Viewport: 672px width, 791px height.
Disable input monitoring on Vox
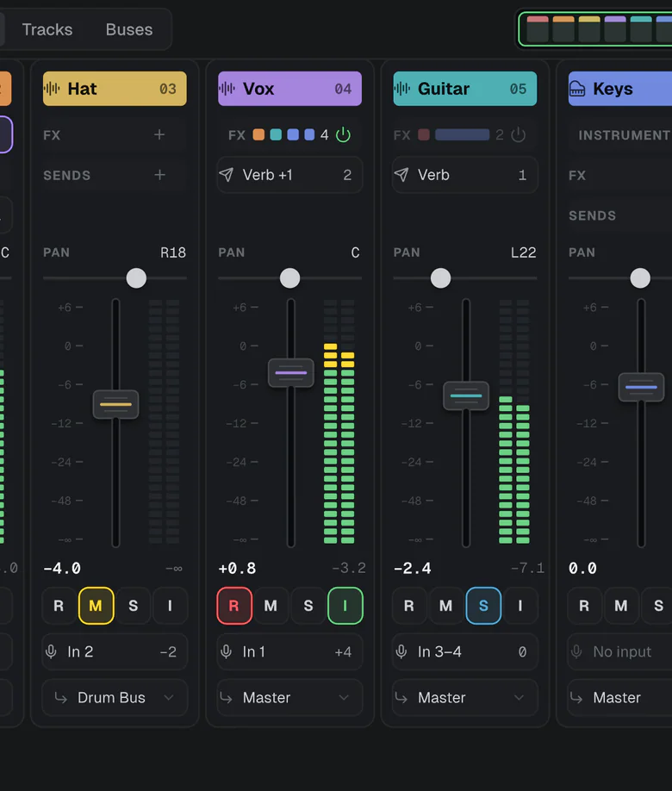[x=345, y=606]
